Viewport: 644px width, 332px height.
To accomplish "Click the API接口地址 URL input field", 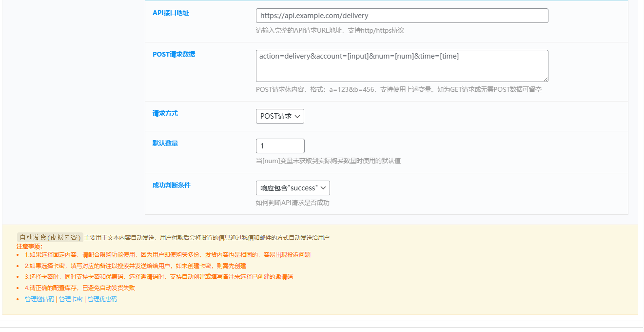I will coord(402,16).
